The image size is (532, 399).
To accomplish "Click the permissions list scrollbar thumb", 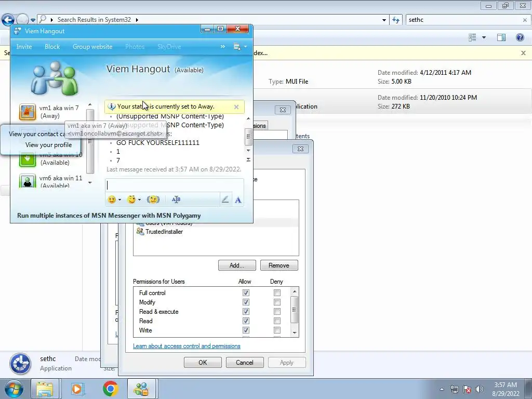I will (x=294, y=310).
